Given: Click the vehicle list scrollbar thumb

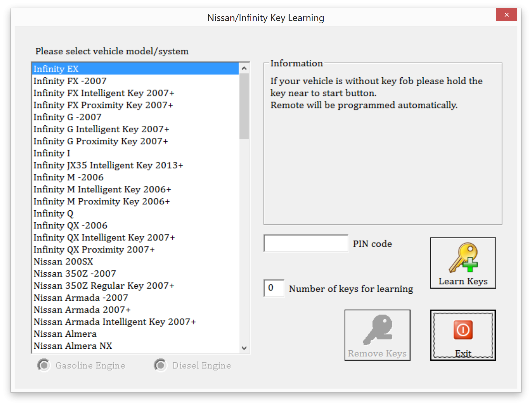Looking at the screenshot, I should tap(244, 106).
